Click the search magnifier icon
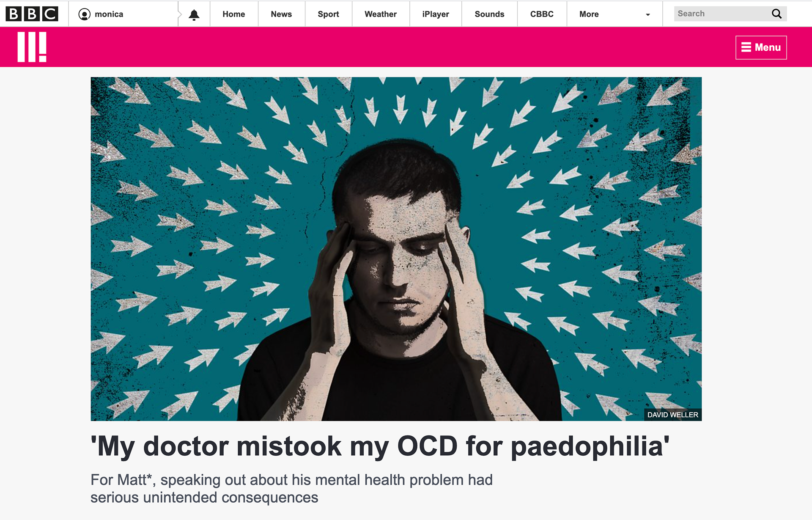The image size is (812, 520). pos(776,14)
